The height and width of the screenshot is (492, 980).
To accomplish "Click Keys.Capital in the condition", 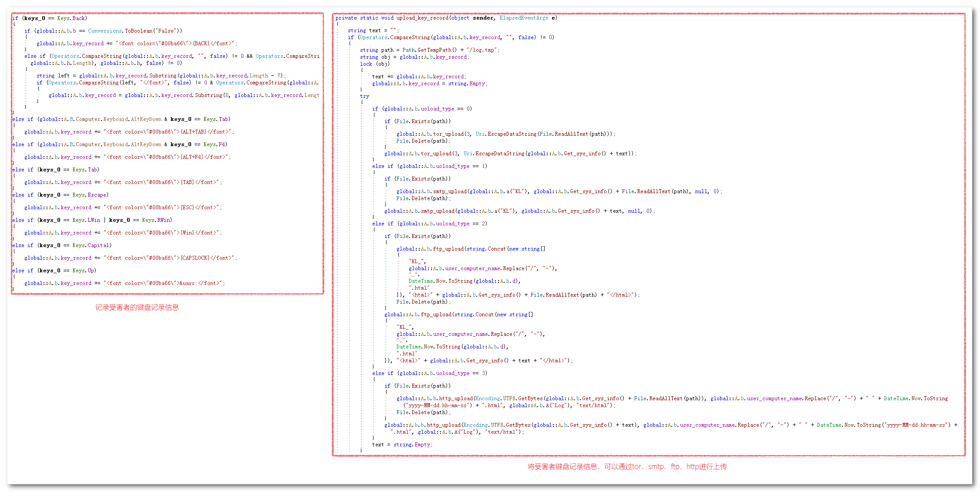I will [x=91, y=245].
